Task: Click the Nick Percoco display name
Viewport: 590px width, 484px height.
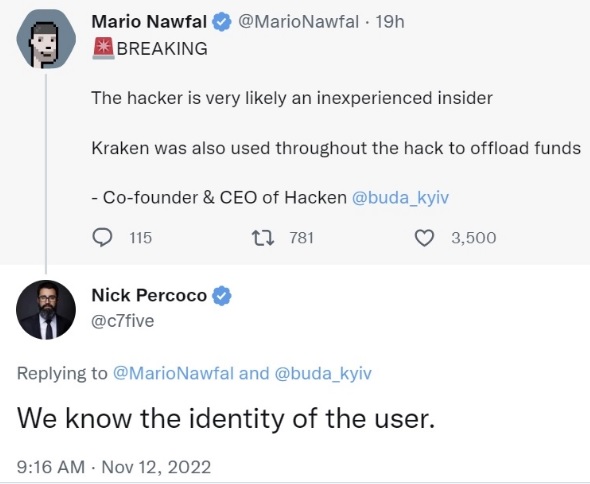Action: pos(149,295)
